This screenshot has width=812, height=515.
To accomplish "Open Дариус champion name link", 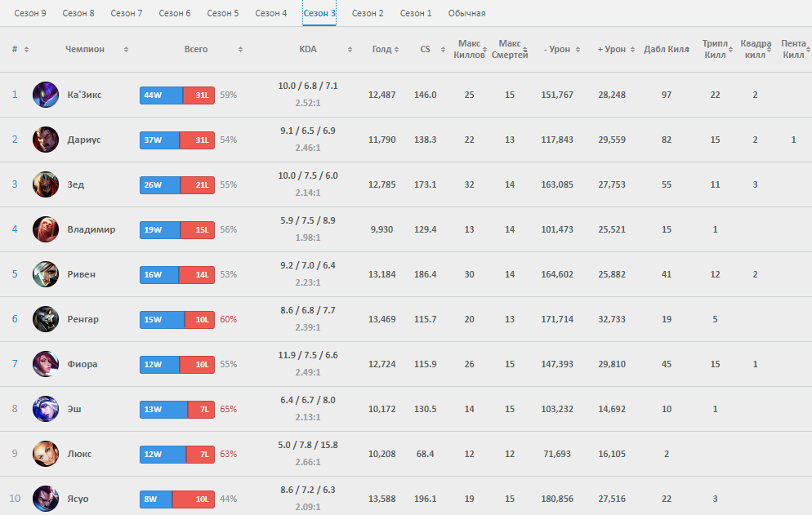I will click(84, 140).
